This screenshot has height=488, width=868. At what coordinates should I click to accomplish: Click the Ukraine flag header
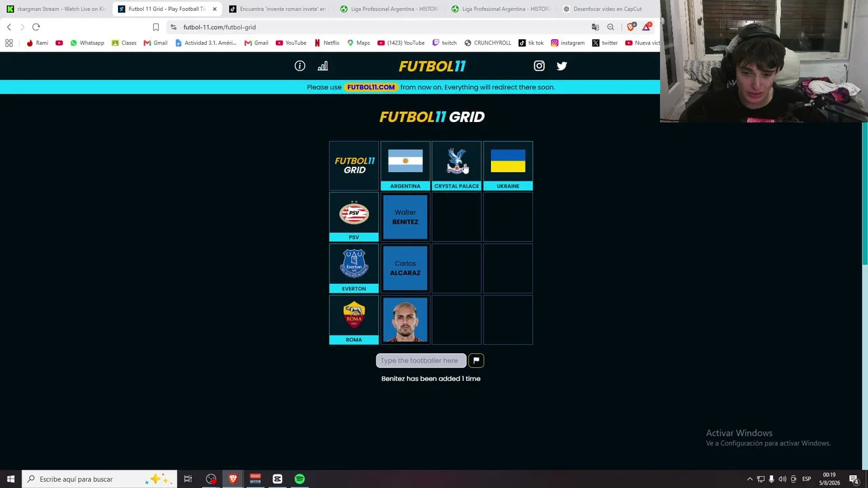(x=508, y=161)
